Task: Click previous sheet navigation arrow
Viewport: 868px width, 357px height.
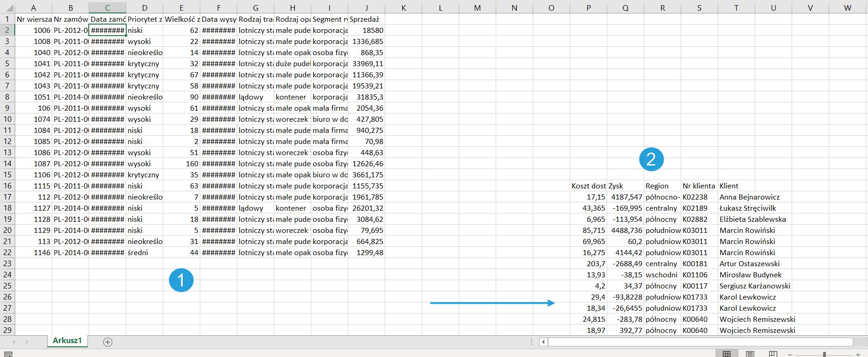Action: coord(14,342)
